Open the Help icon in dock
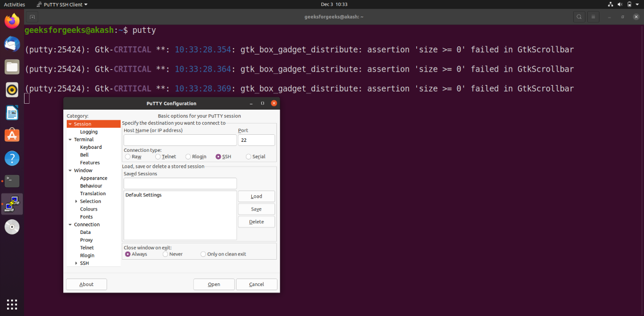The image size is (644, 316). tap(12, 158)
